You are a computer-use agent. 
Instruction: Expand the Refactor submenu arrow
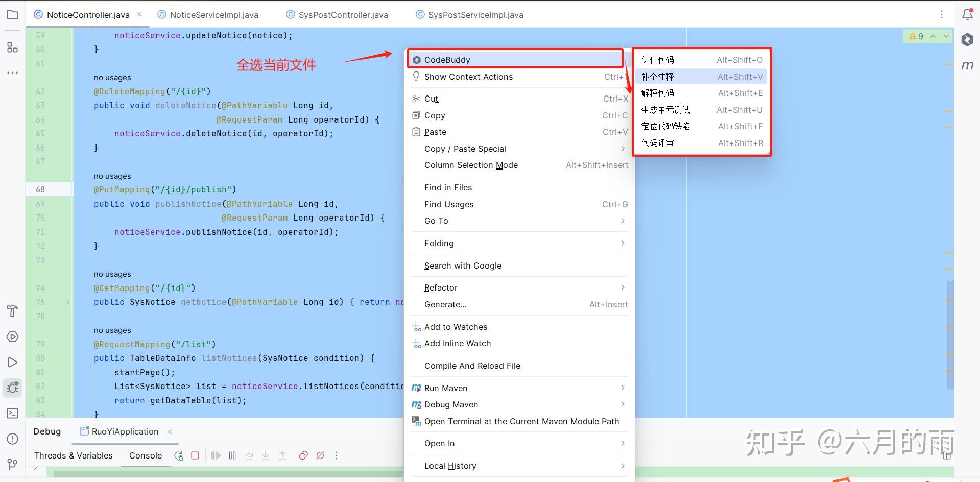point(623,287)
